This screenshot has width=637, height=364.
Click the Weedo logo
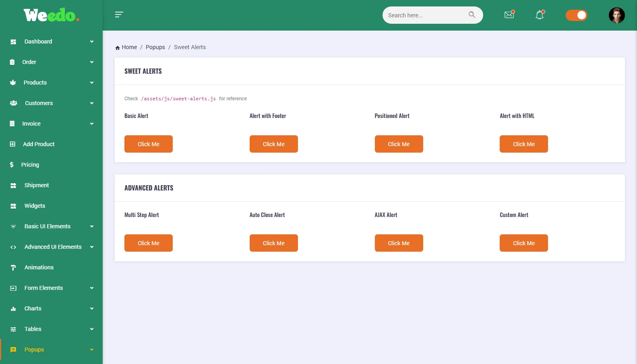(51, 15)
